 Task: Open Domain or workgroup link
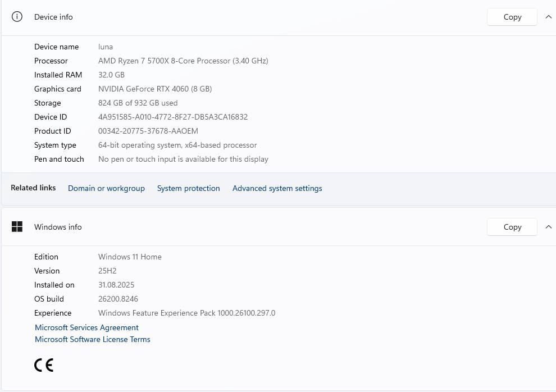[x=106, y=188]
